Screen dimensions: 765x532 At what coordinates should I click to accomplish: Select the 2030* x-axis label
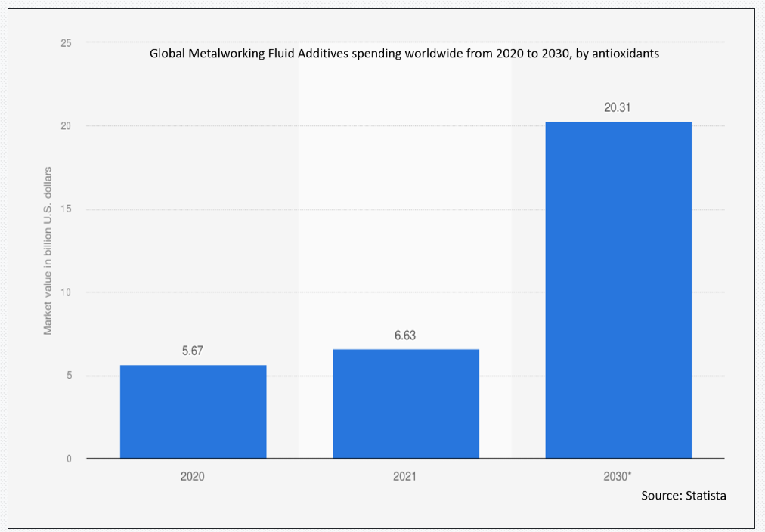[618, 476]
